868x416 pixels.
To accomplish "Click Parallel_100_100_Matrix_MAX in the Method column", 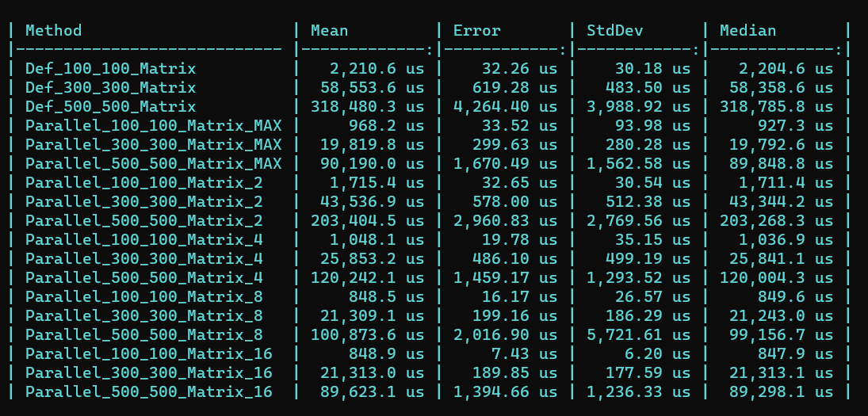I will click(x=153, y=126).
